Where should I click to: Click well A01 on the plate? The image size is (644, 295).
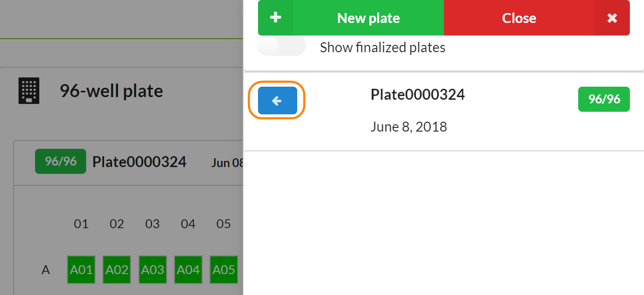81,269
